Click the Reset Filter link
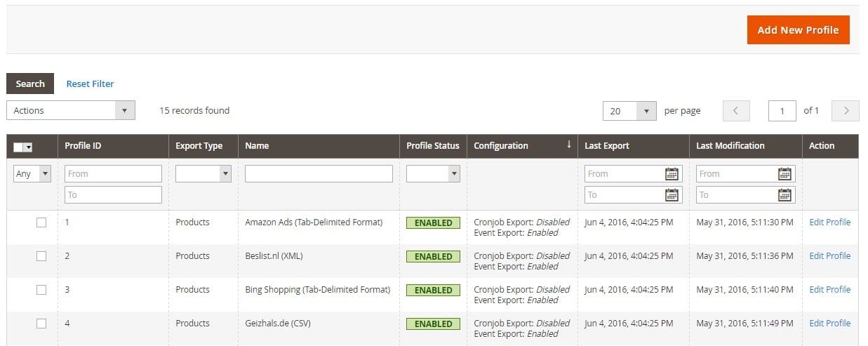 pos(90,84)
